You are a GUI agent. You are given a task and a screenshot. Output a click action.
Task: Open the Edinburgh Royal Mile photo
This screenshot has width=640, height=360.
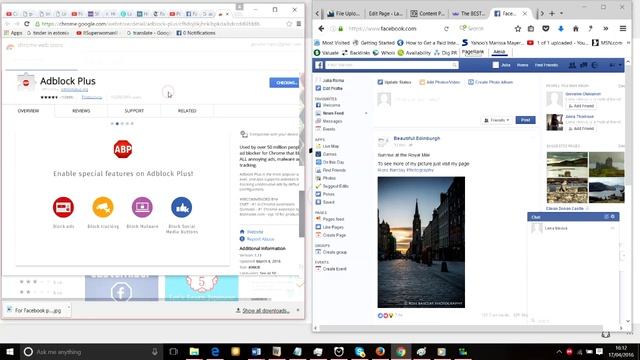(x=421, y=242)
